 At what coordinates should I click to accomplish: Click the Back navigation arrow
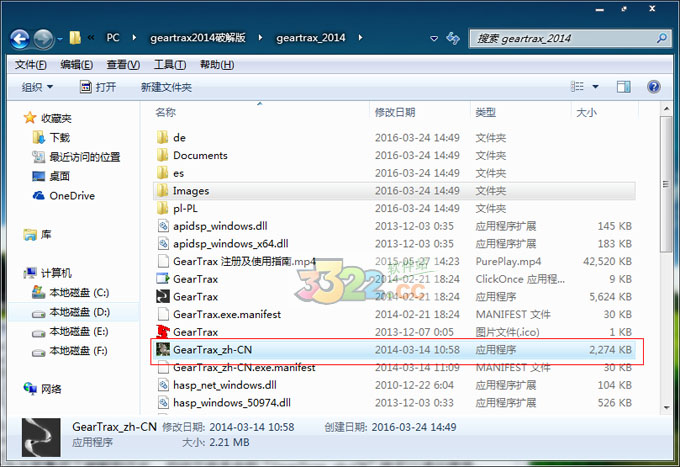point(20,39)
